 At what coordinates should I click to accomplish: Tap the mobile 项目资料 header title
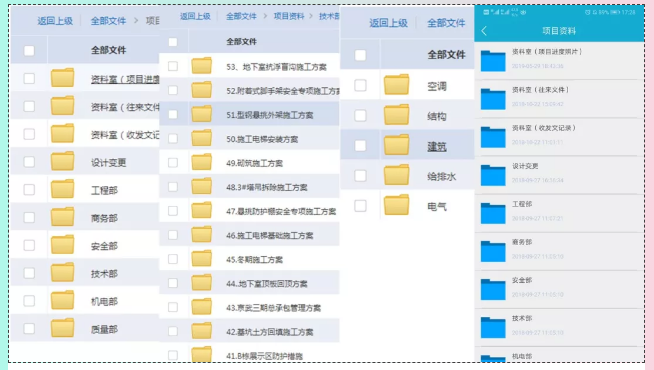559,31
